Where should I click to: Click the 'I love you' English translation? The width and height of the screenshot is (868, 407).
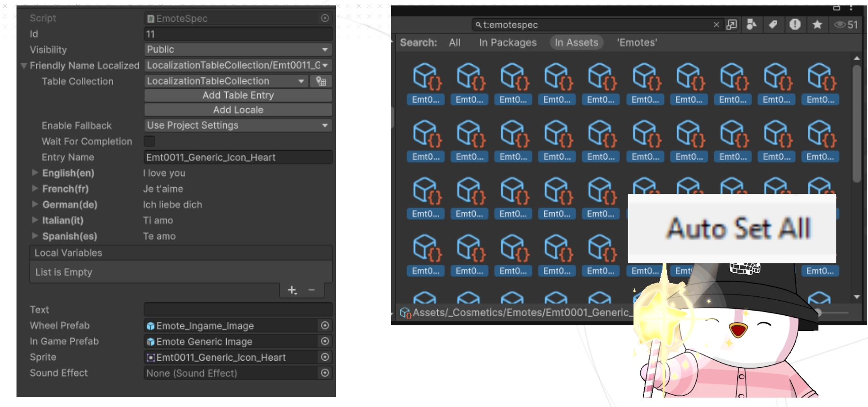tap(164, 173)
